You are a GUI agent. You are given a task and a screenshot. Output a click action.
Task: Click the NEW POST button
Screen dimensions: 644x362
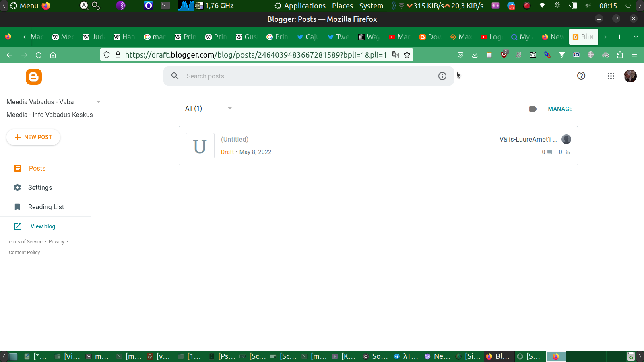[x=33, y=137]
